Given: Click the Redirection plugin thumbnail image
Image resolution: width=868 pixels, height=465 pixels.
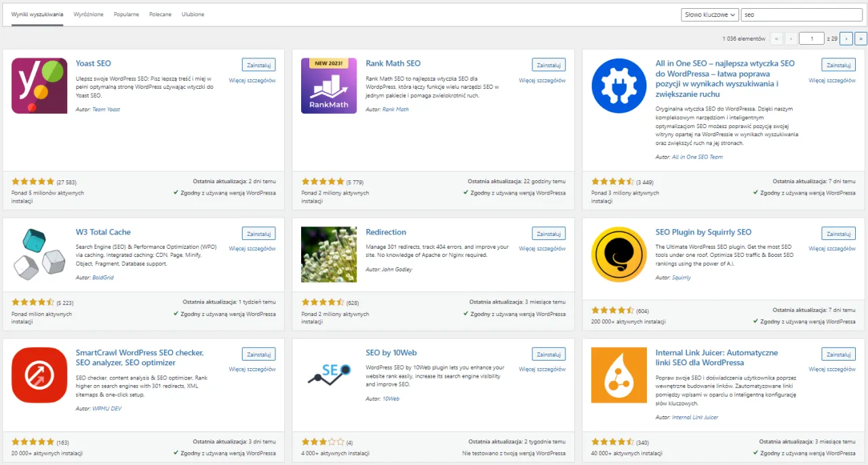Looking at the screenshot, I should pos(328,254).
